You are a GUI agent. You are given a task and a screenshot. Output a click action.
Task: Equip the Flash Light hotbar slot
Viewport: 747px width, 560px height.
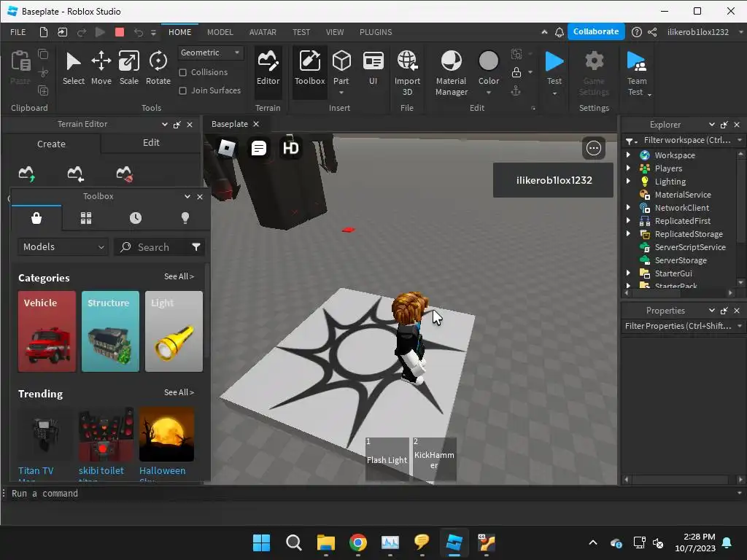click(x=387, y=459)
